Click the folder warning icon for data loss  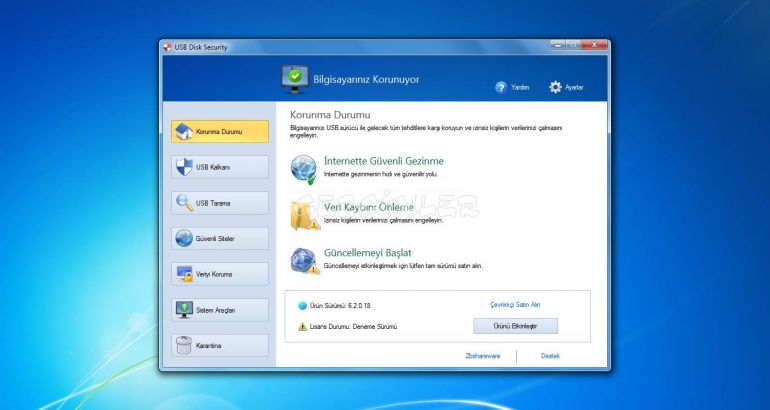point(304,215)
